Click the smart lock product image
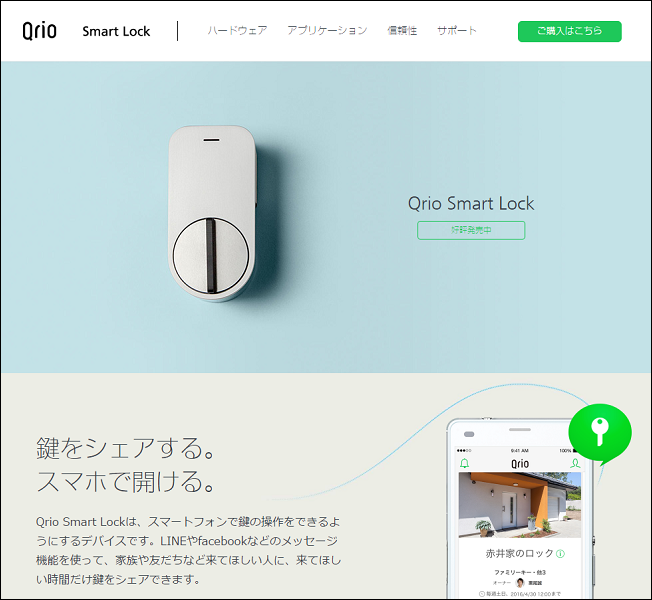 [212, 214]
